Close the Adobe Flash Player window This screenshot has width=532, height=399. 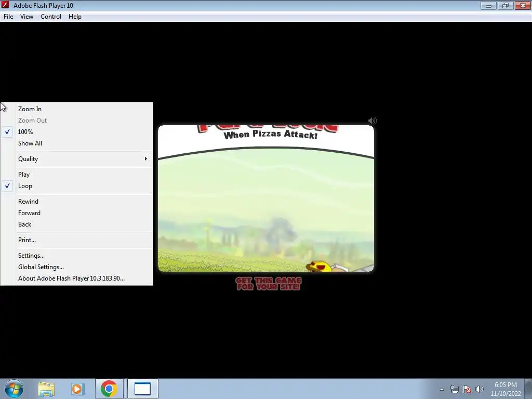(x=523, y=5)
